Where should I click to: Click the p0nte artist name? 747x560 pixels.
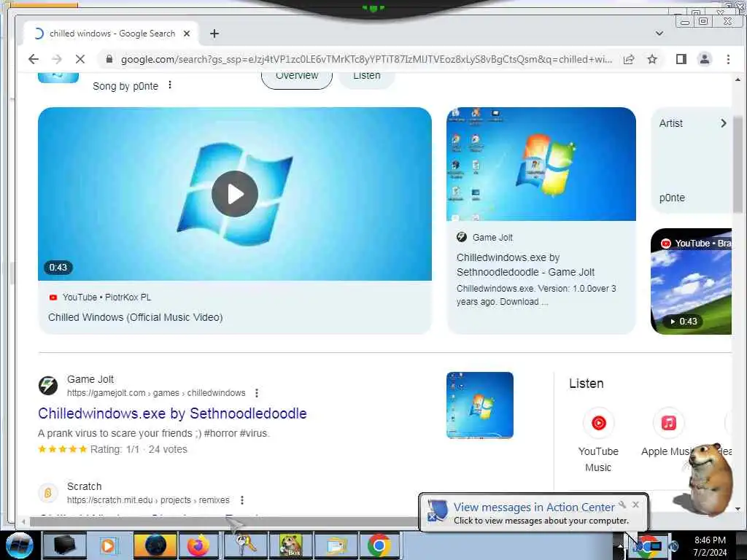tap(672, 198)
